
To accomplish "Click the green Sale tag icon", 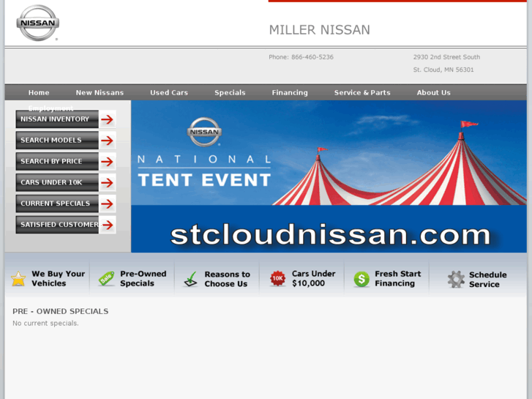I will 106,279.
